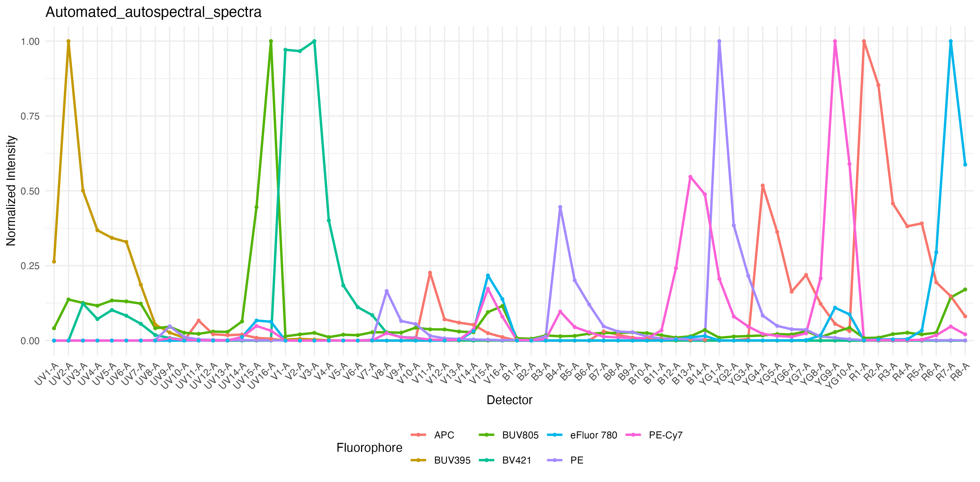The image size is (980, 482).
Task: Click the PE-Cy7 data point at B13-A
Action: (x=690, y=177)
